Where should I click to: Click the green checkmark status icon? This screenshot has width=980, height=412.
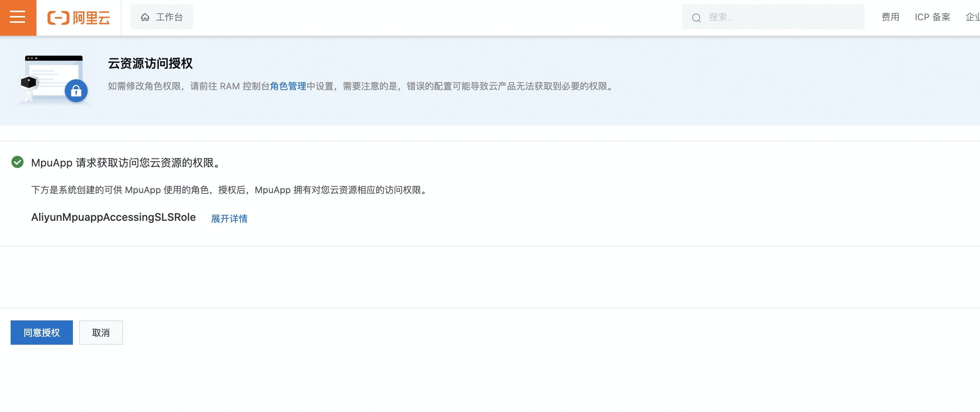[17, 162]
